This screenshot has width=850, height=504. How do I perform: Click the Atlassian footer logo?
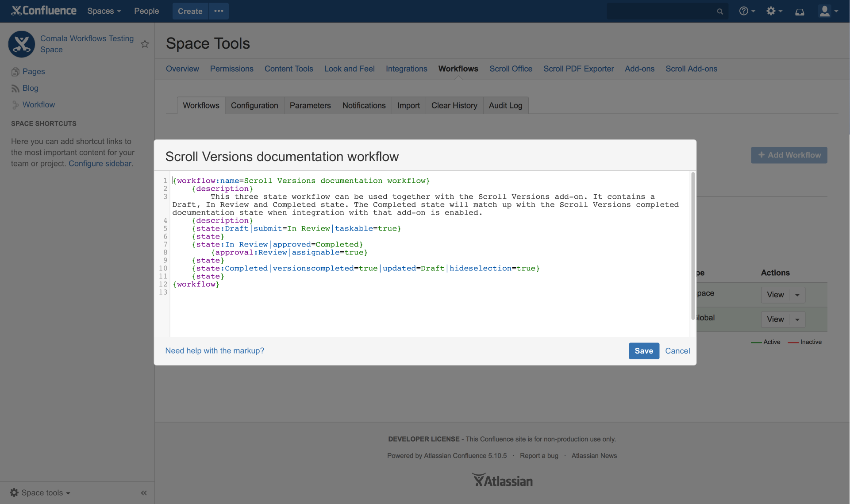502,480
